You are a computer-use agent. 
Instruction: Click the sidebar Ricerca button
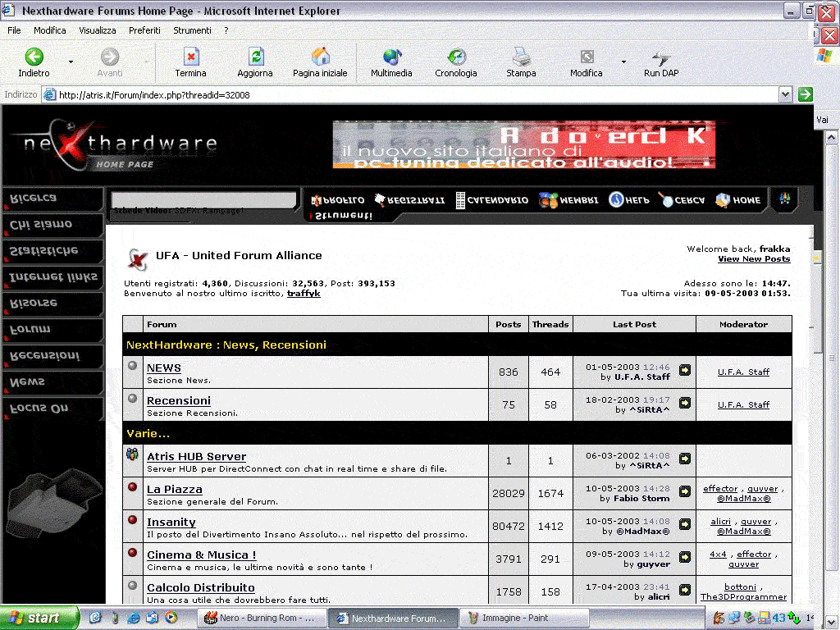tap(52, 199)
